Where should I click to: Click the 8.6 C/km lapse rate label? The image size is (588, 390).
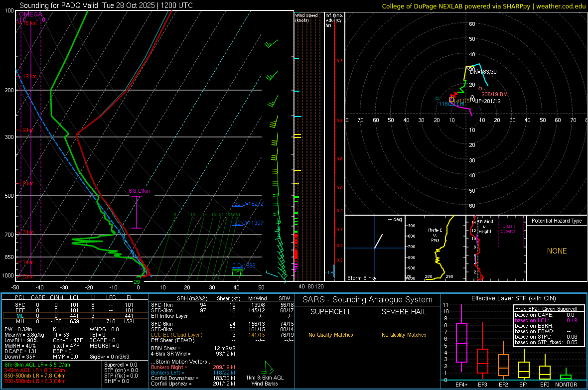(x=139, y=191)
